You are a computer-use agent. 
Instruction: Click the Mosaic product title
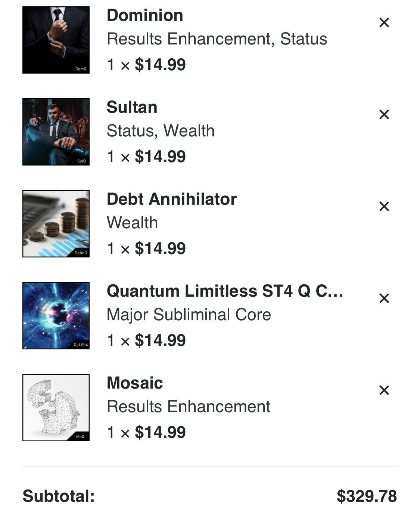tap(135, 383)
